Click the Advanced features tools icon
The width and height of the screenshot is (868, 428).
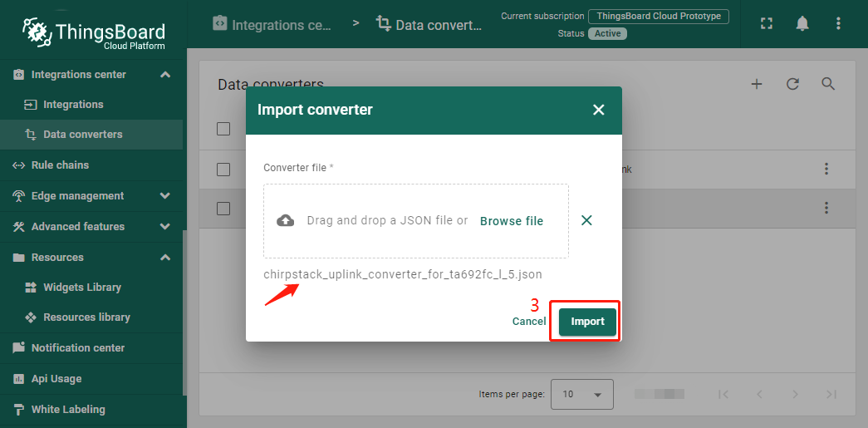tap(18, 226)
